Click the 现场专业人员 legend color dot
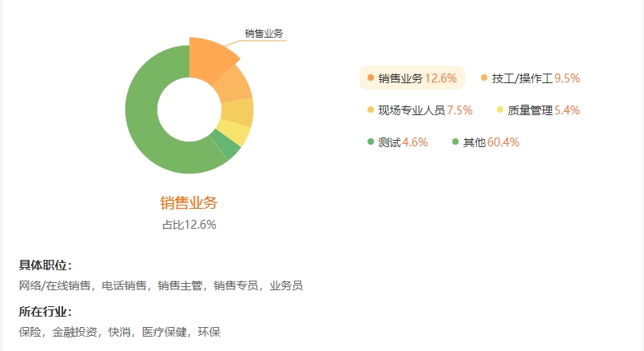Viewport: 644px width, 351px height. 371,110
